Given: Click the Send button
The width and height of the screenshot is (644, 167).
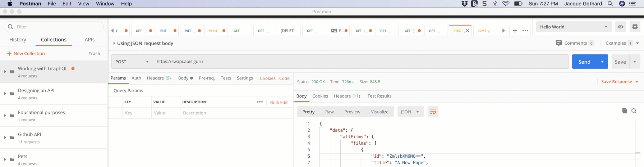Looking at the screenshot, I should pyautogui.click(x=584, y=62).
